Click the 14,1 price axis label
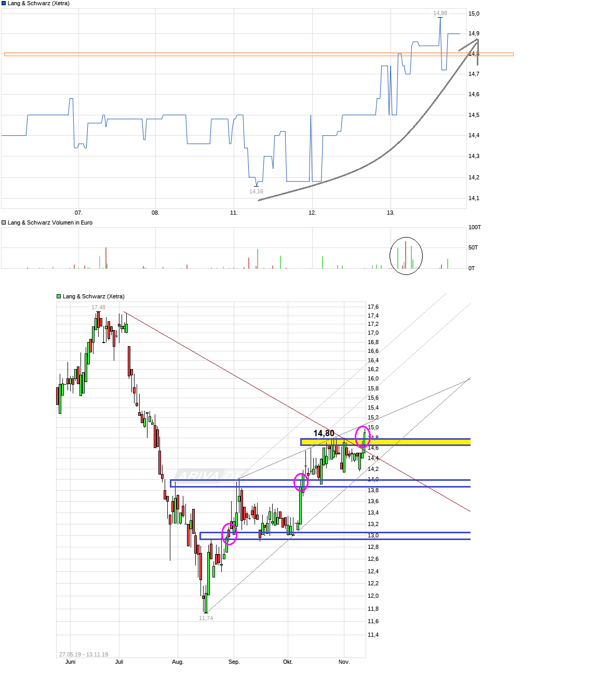 coord(474,198)
